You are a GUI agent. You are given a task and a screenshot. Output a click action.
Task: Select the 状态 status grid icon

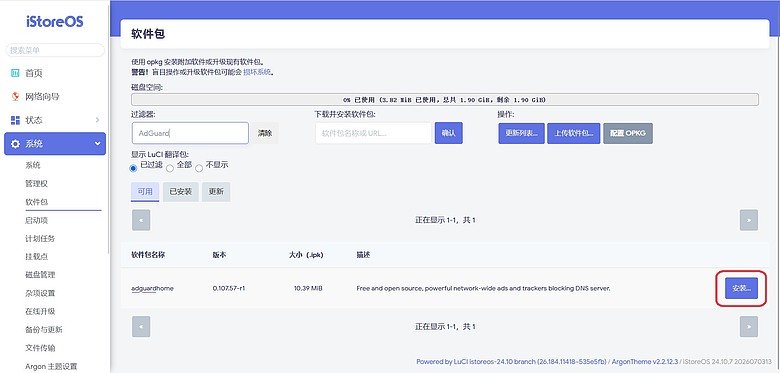coord(15,120)
